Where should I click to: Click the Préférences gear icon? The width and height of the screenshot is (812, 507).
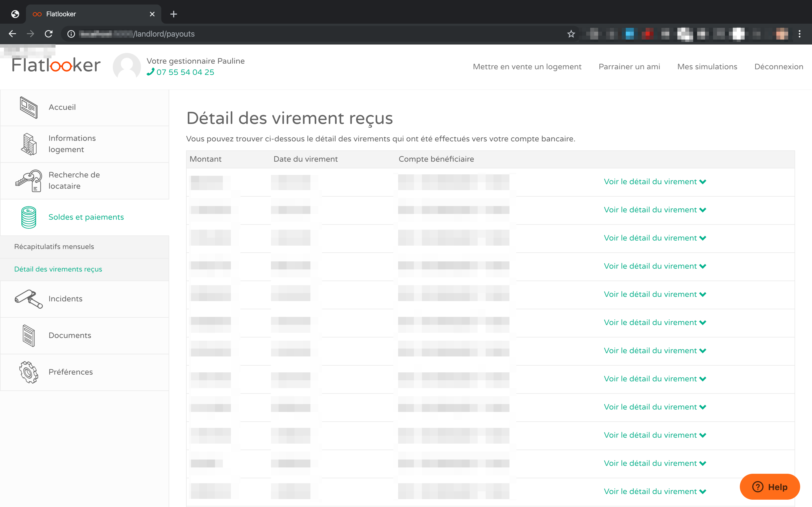pos(29,372)
